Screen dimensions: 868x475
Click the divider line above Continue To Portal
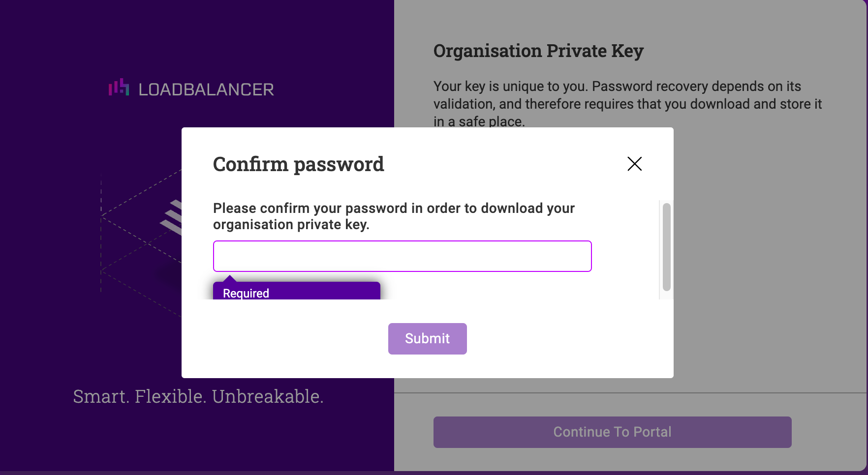click(630, 393)
